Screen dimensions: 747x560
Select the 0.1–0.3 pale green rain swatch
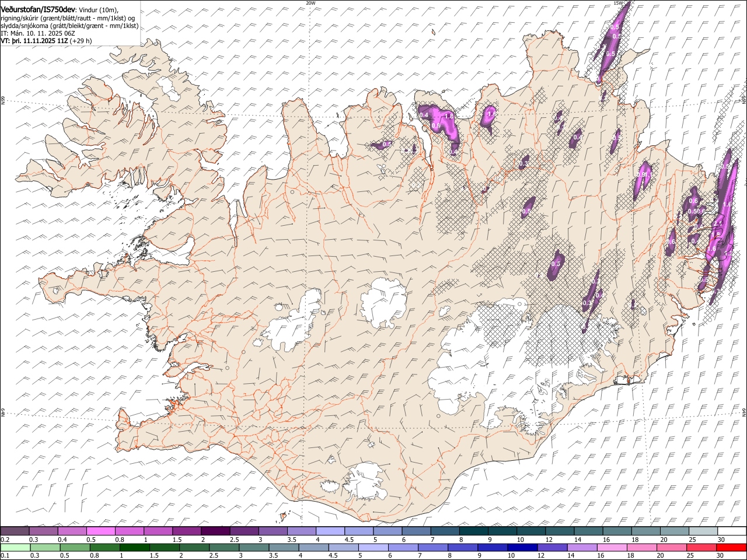coord(15,547)
